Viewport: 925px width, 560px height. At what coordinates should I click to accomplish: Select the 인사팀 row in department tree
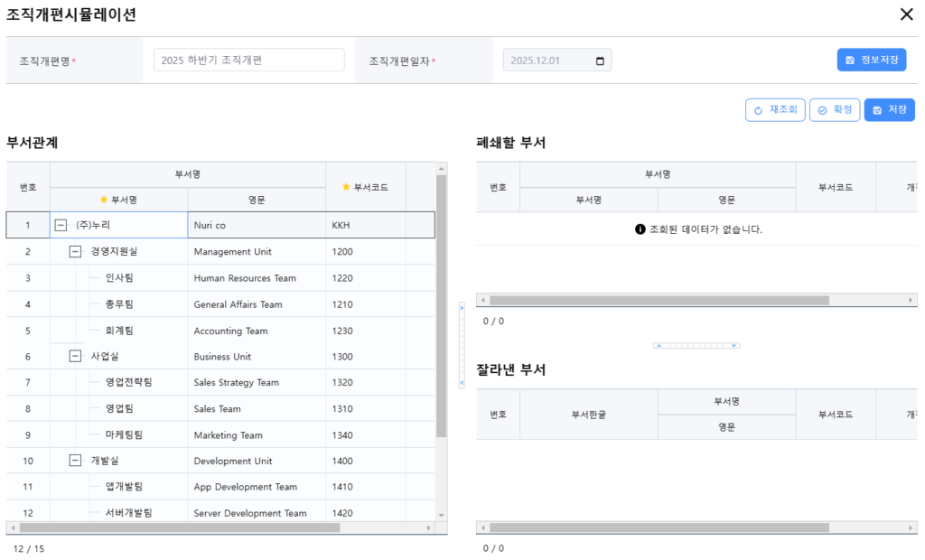click(118, 278)
